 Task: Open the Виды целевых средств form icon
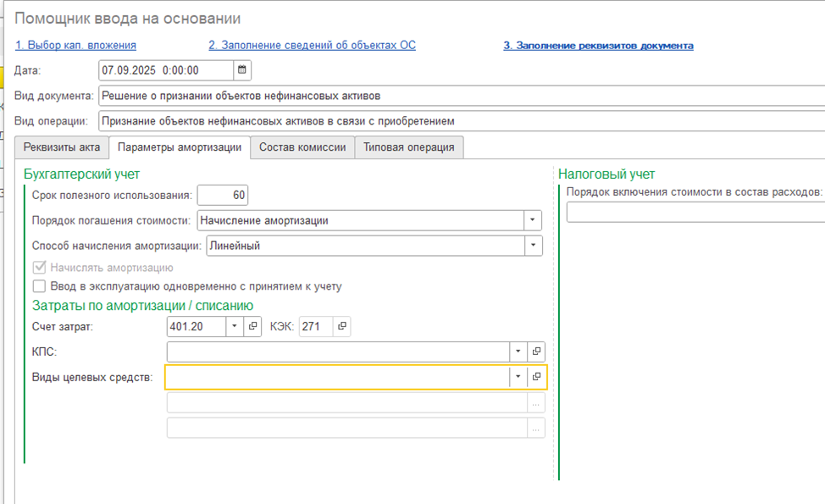pos(536,377)
